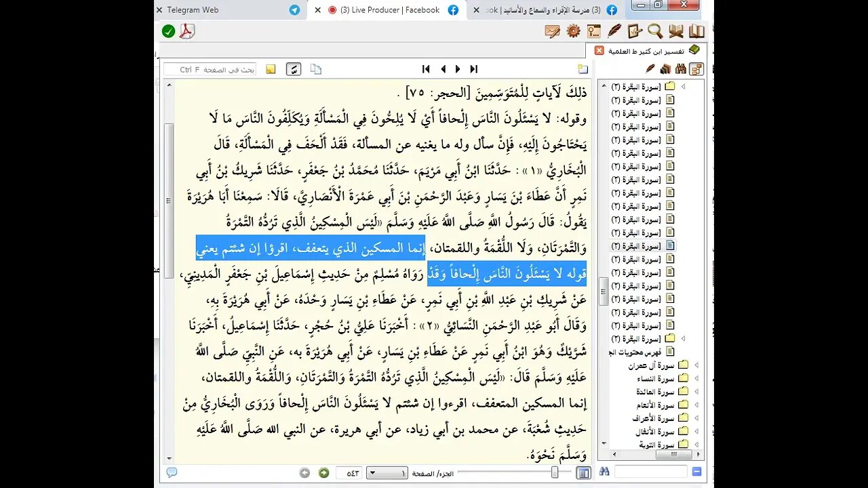
Task: Expand the سورة الأنفال folder arrow
Action: coord(696,432)
